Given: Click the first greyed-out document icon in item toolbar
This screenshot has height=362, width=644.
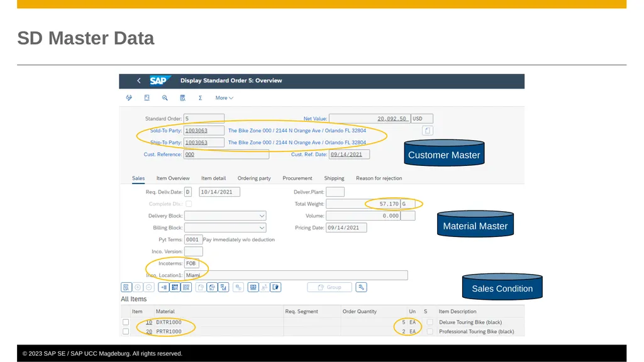Looking at the screenshot, I should coord(201,287).
